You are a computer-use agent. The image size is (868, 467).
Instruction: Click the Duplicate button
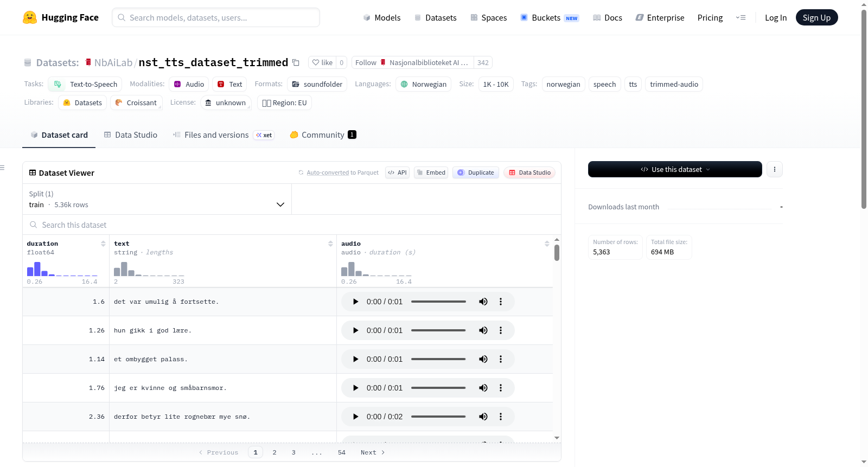pos(476,172)
